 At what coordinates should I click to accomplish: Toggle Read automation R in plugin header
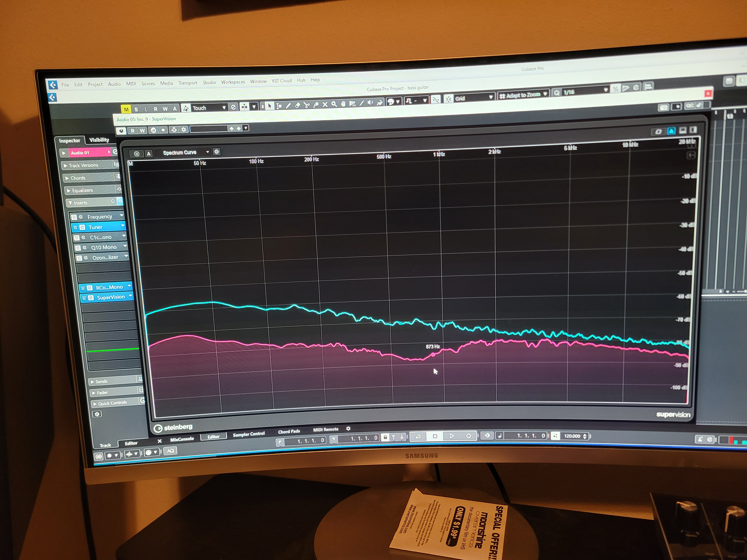(133, 130)
